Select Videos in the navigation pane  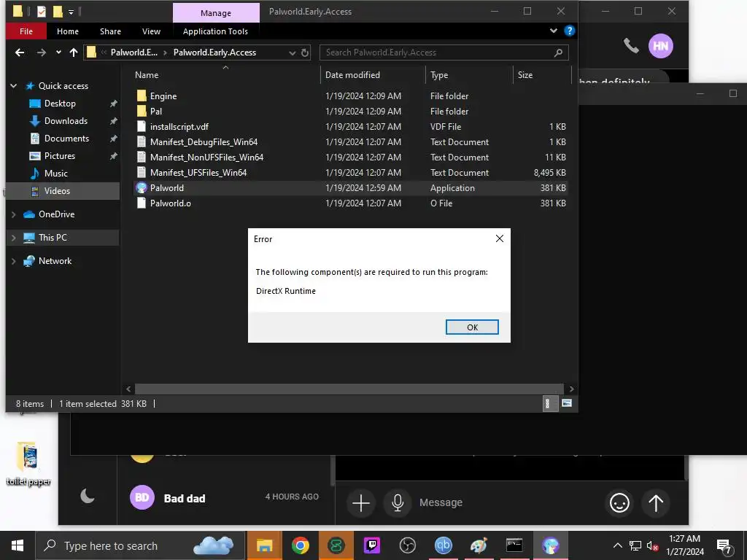pos(63,191)
